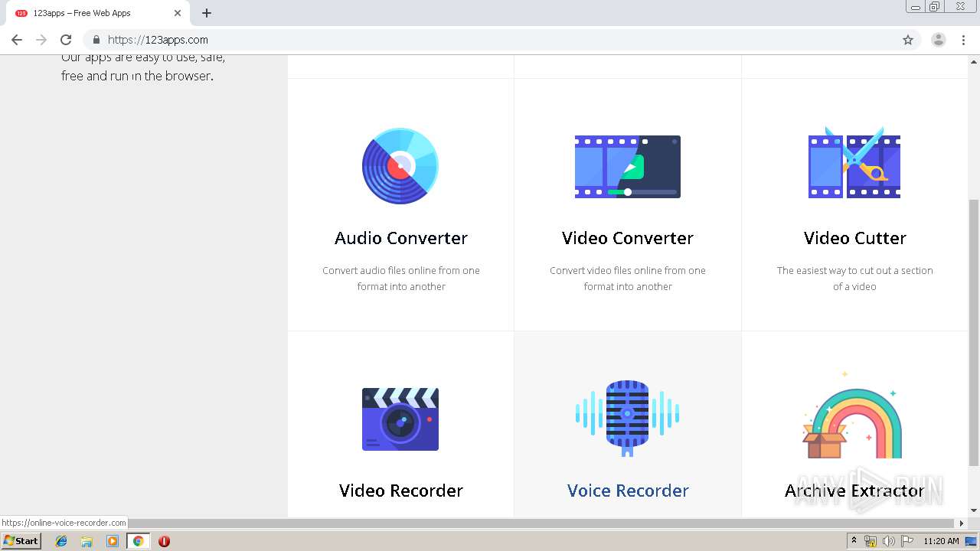This screenshot has height=551, width=980.
Task: Click the Audio Converter title link
Action: tap(400, 238)
